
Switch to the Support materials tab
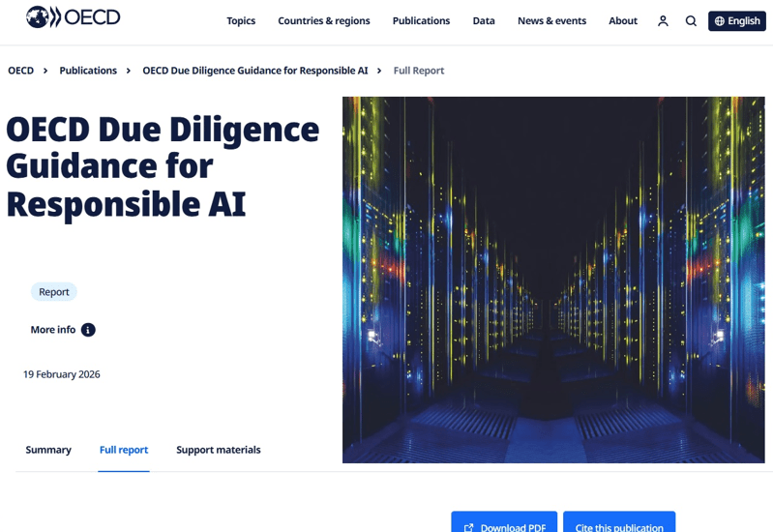pos(219,450)
